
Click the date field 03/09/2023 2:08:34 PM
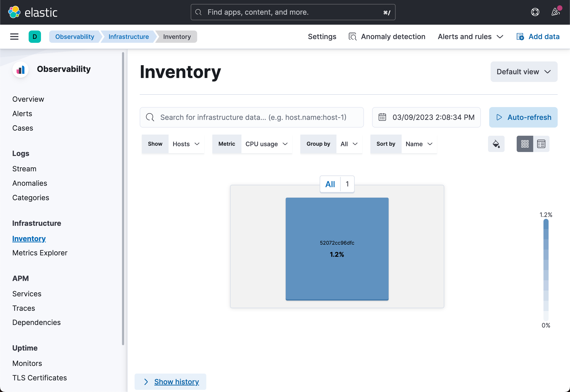click(426, 117)
